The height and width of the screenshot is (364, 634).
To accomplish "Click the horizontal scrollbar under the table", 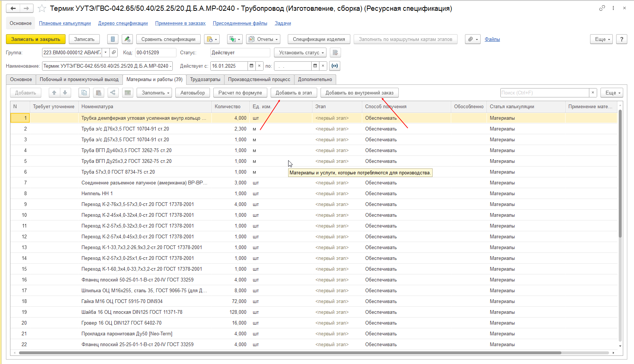I will [290, 353].
